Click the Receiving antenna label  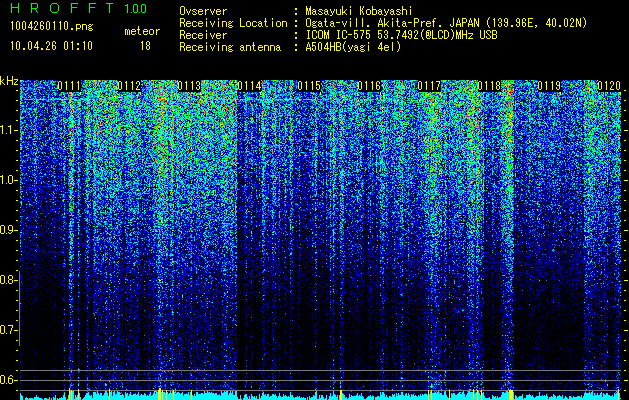[230, 47]
